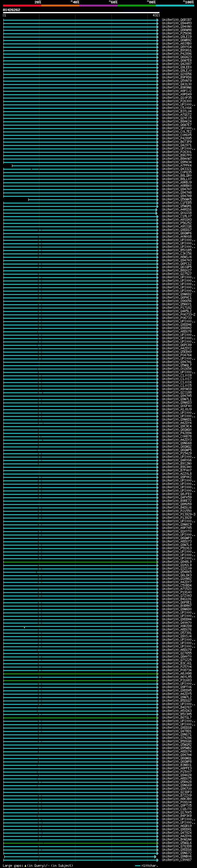Select the UniRef100_Q84RL9 label

point(176,562)
